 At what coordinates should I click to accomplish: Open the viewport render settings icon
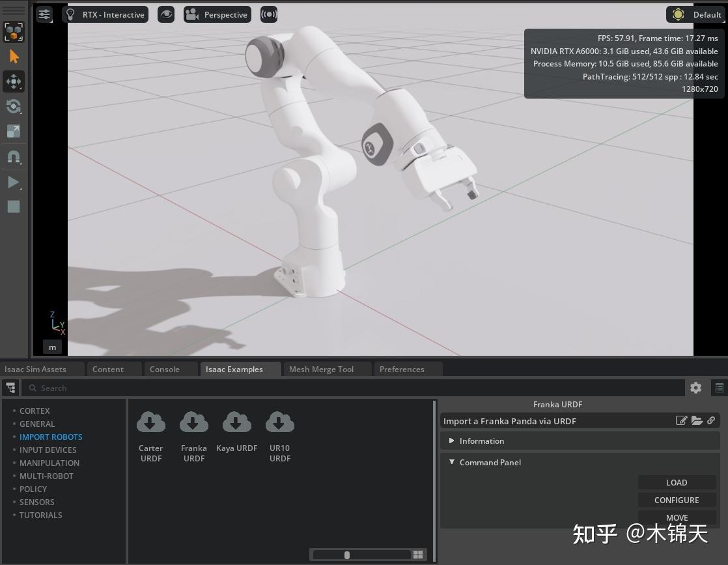point(44,14)
